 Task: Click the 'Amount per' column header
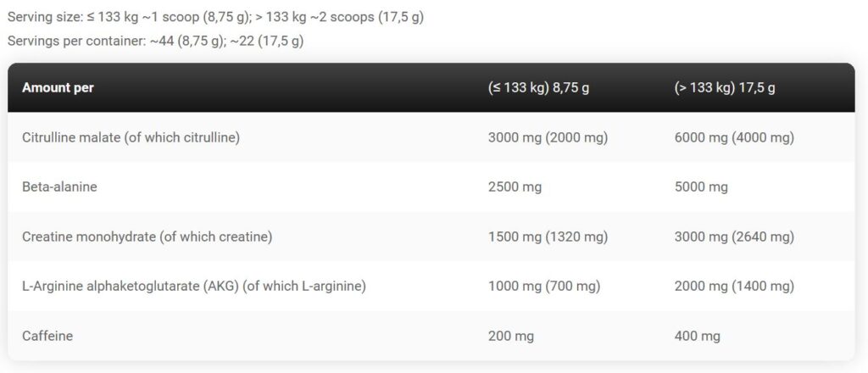pyautogui.click(x=58, y=87)
